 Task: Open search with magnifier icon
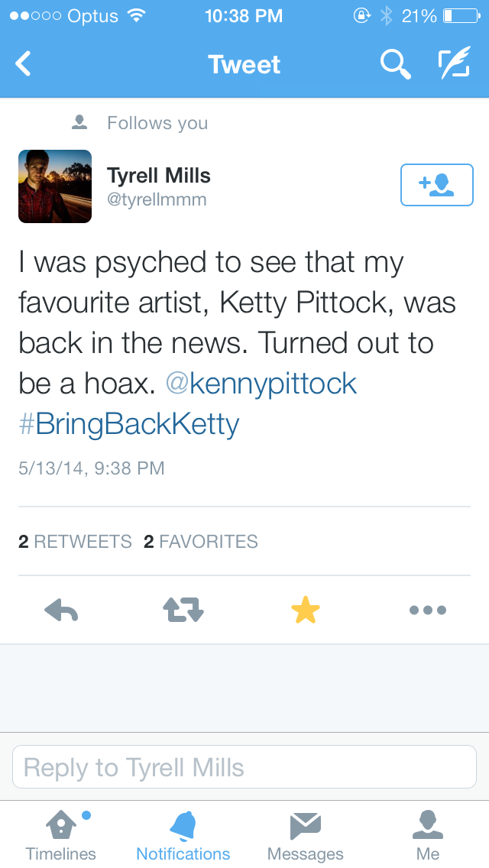(x=395, y=64)
